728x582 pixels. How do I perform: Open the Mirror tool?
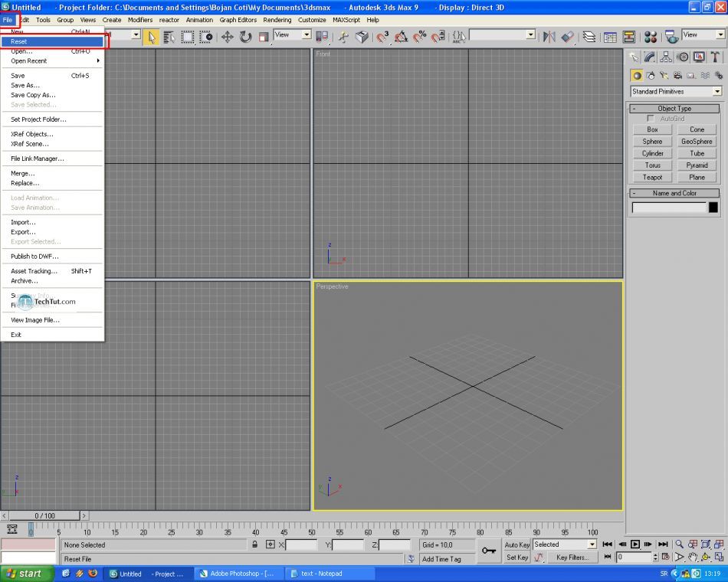pos(549,37)
